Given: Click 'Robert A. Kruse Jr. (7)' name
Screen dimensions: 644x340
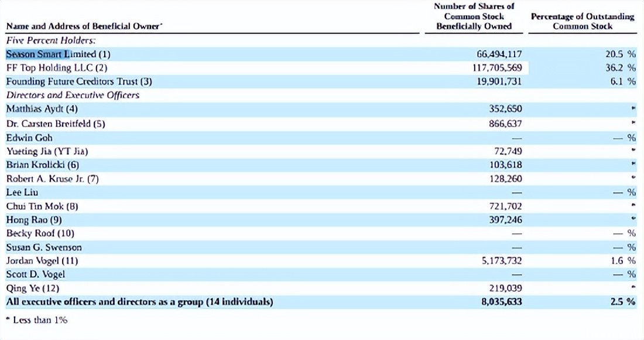Looking at the screenshot, I should click(52, 179).
